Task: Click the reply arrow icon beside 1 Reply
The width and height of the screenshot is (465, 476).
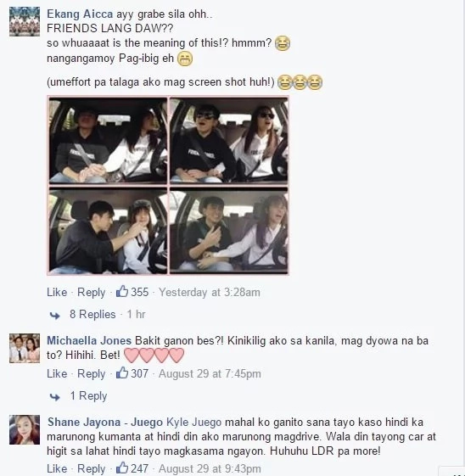Action: point(55,397)
